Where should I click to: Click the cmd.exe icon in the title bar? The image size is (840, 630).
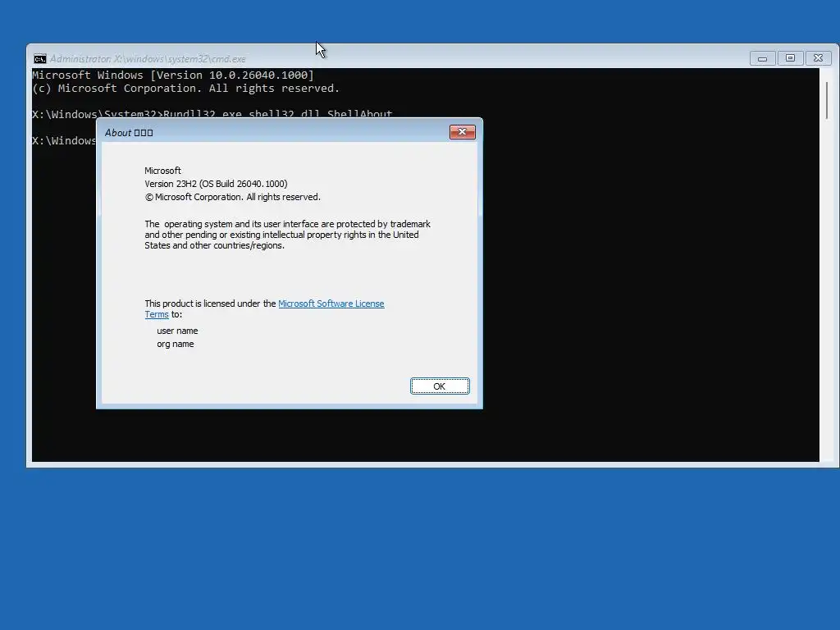tap(39, 58)
